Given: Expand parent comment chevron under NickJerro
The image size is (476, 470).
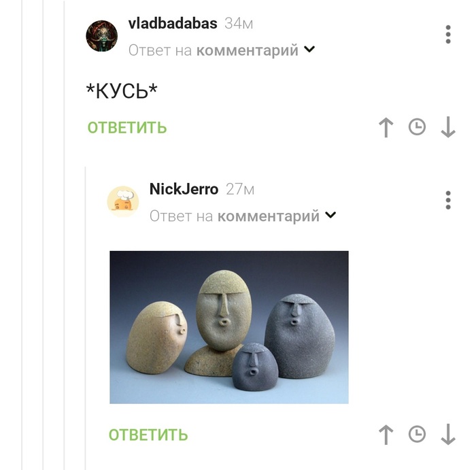Looking at the screenshot, I should click(330, 215).
